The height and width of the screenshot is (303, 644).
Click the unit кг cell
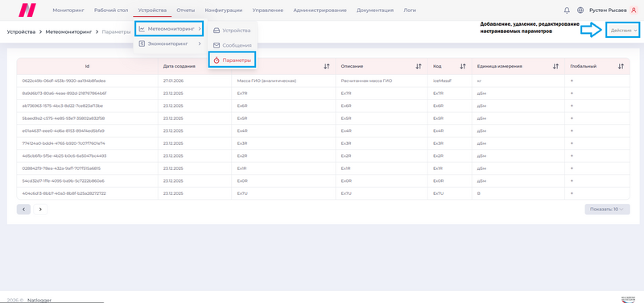click(479, 81)
